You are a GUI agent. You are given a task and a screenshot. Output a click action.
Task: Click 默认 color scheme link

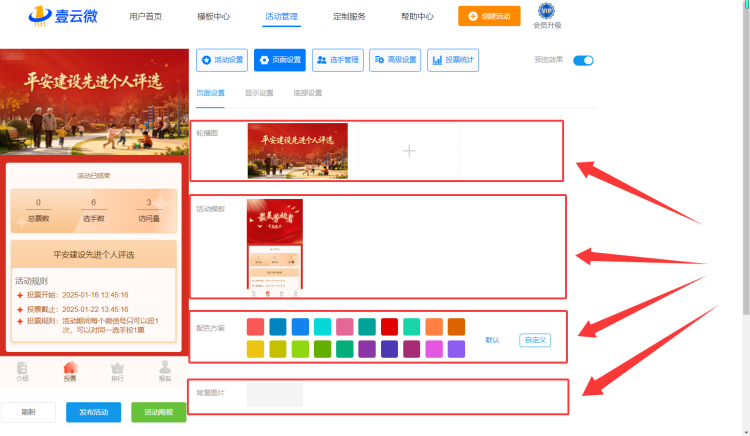pyautogui.click(x=492, y=340)
